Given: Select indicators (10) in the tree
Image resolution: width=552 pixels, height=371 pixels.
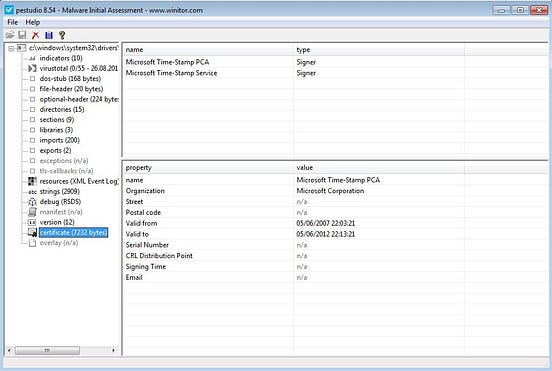Looking at the screenshot, I should coord(61,58).
